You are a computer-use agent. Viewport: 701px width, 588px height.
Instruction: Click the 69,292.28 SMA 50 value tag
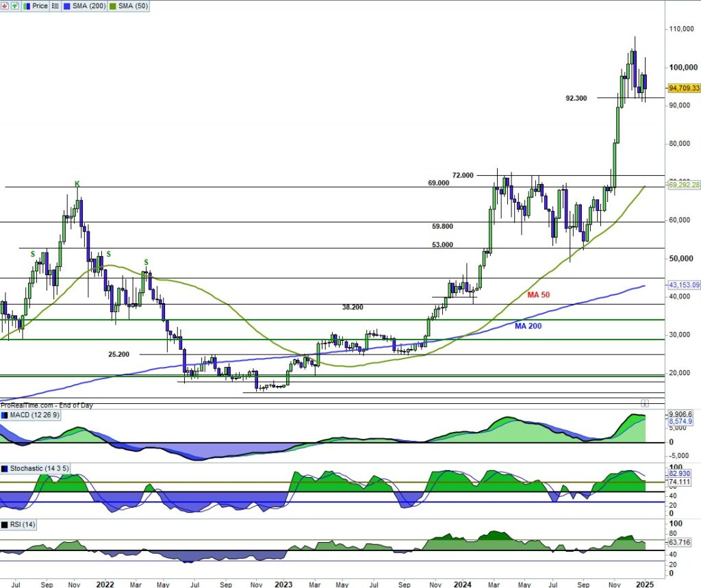683,186
